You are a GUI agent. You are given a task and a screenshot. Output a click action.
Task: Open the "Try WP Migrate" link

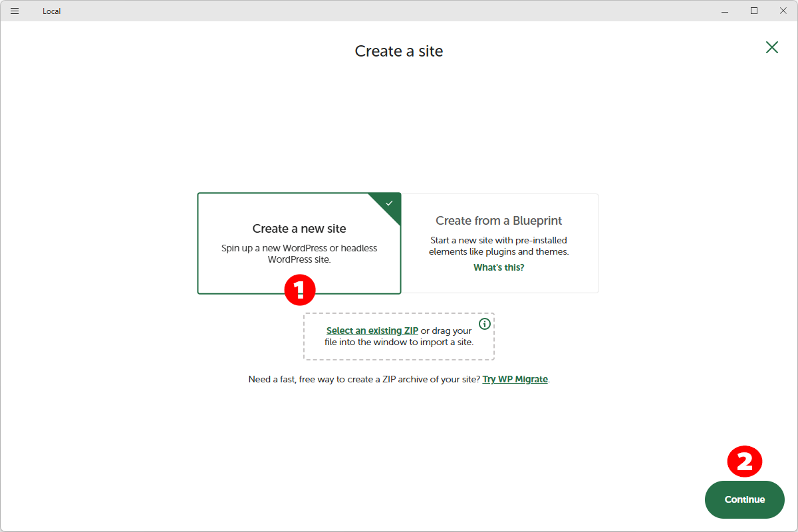515,378
